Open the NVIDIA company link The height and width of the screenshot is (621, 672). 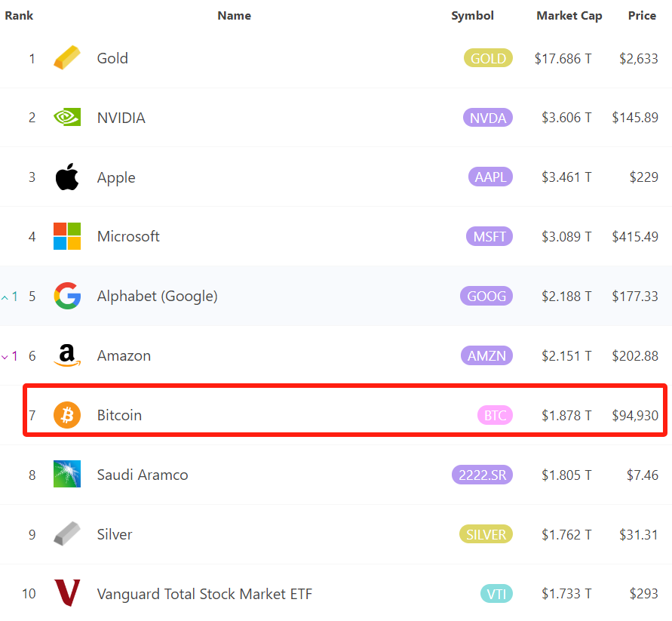coord(121,118)
